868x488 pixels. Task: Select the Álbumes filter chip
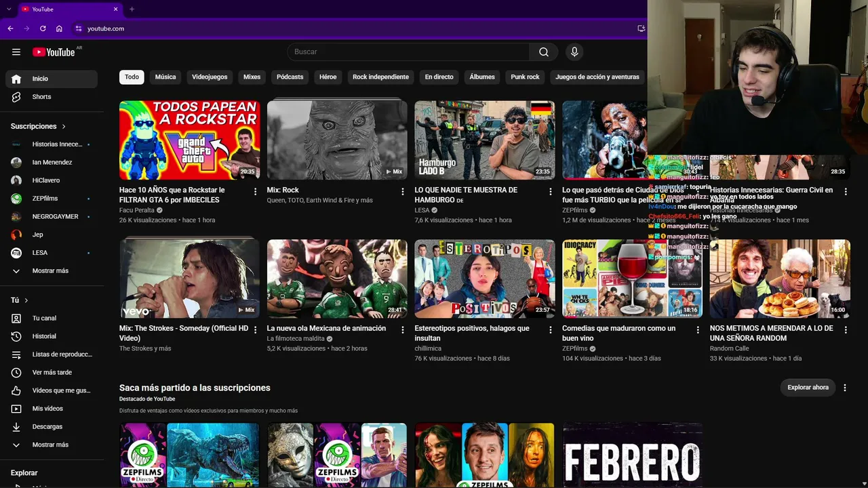pos(482,77)
